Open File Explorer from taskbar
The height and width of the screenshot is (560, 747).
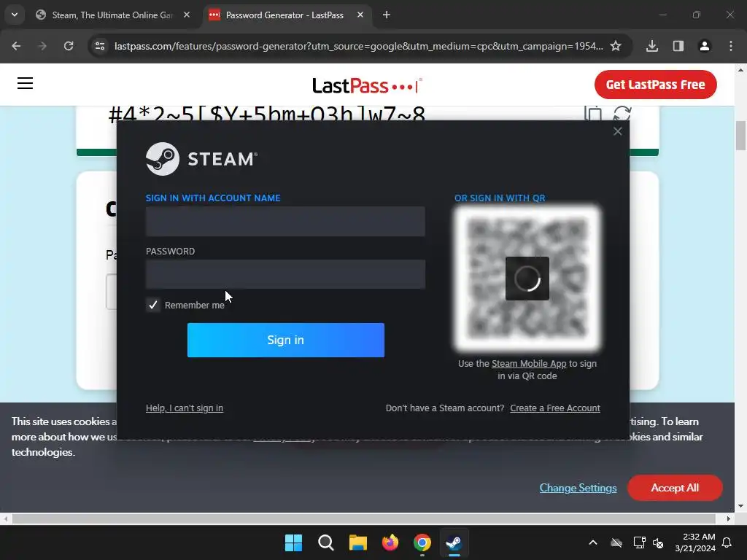point(357,542)
